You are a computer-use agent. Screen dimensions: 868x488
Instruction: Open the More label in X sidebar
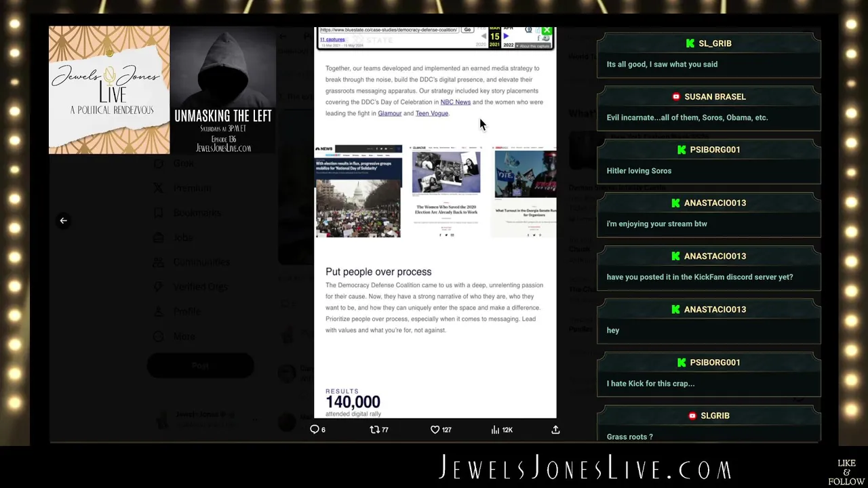point(184,336)
